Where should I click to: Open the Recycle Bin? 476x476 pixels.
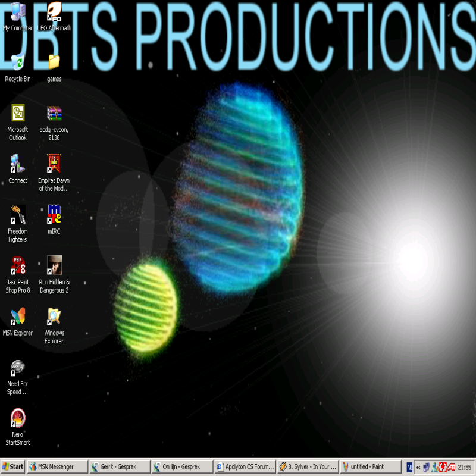tap(18, 62)
